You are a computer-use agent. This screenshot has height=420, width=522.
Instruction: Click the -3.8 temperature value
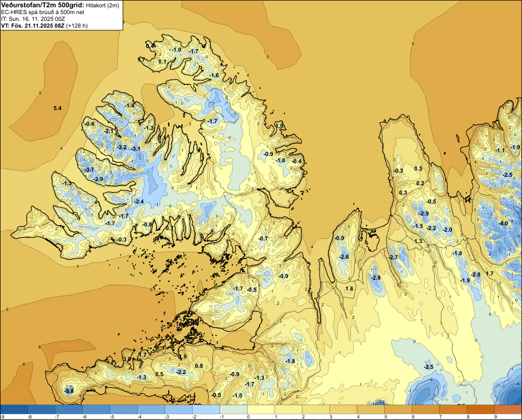pyautogui.click(x=69, y=391)
